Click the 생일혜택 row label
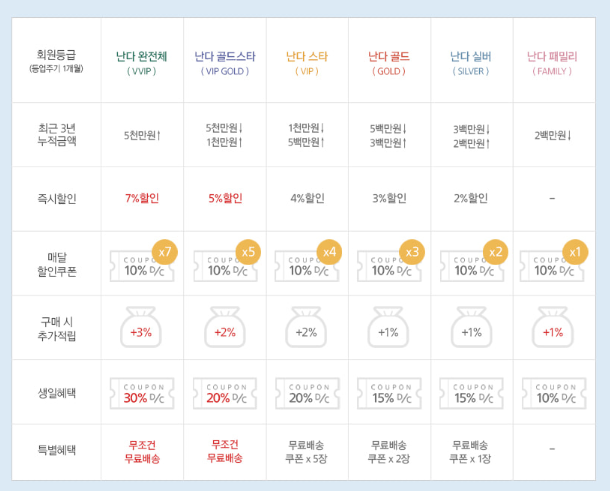Image resolution: width=610 pixels, height=491 pixels. tap(57, 393)
